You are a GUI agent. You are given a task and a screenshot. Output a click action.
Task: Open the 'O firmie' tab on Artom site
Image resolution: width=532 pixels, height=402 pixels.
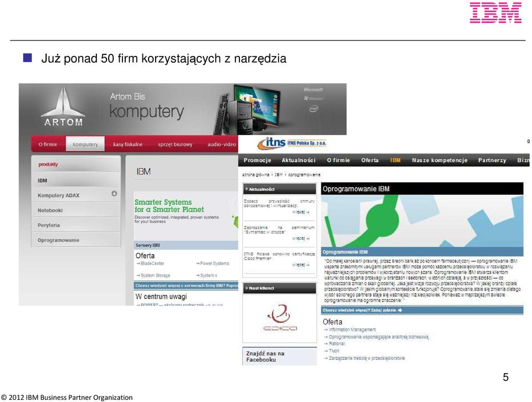[x=48, y=145]
